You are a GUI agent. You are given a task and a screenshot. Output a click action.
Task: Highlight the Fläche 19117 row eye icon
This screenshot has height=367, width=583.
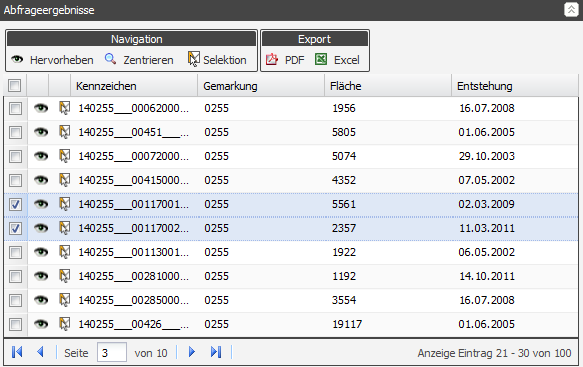pyautogui.click(x=41, y=324)
